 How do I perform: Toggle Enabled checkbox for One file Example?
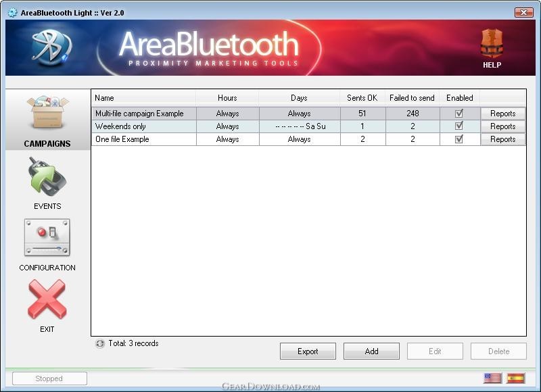pos(459,139)
